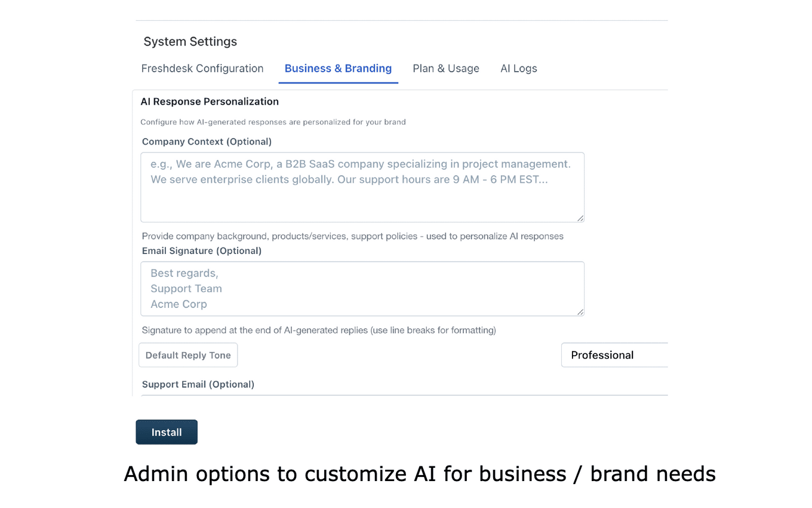This screenshot has width=812, height=508.
Task: Click the company background helper text
Action: pyautogui.click(x=352, y=236)
